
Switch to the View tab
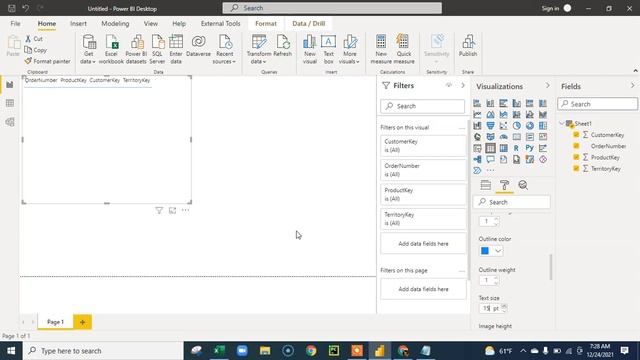(151, 24)
